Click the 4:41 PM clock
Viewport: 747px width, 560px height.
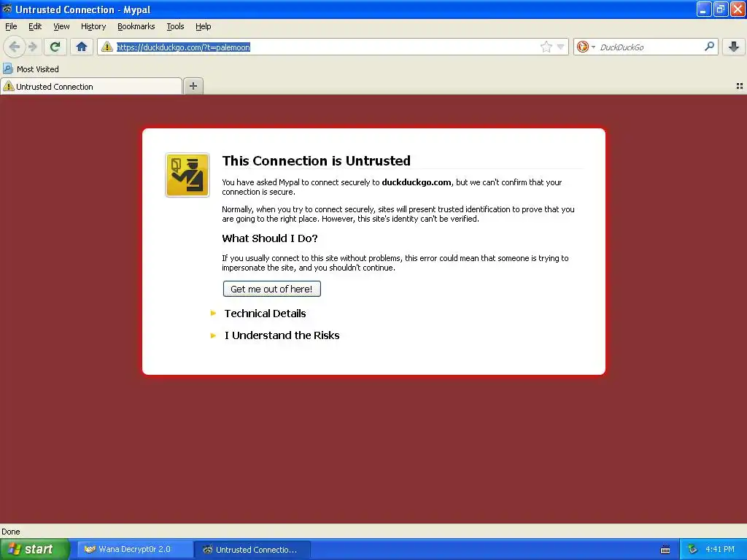point(720,549)
